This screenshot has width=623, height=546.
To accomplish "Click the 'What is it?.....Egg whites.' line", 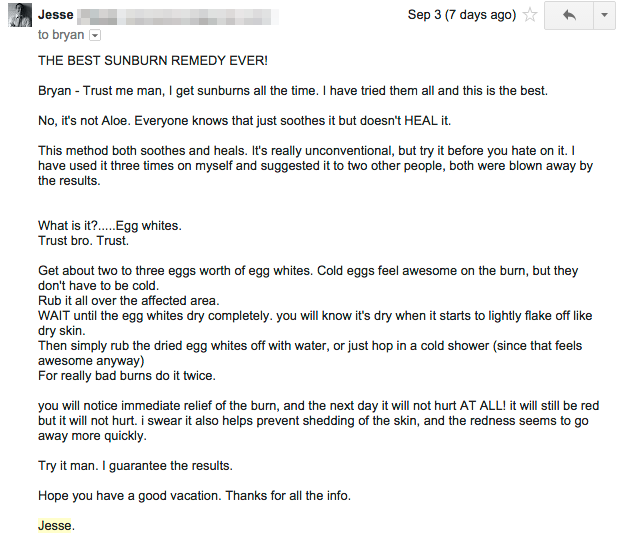I will point(110,226).
